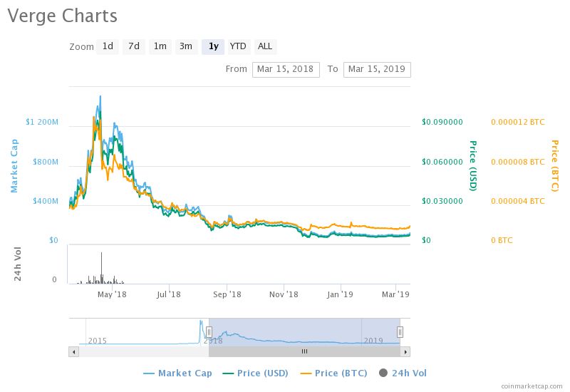Click the Nov '18 x-axis label

(284, 294)
